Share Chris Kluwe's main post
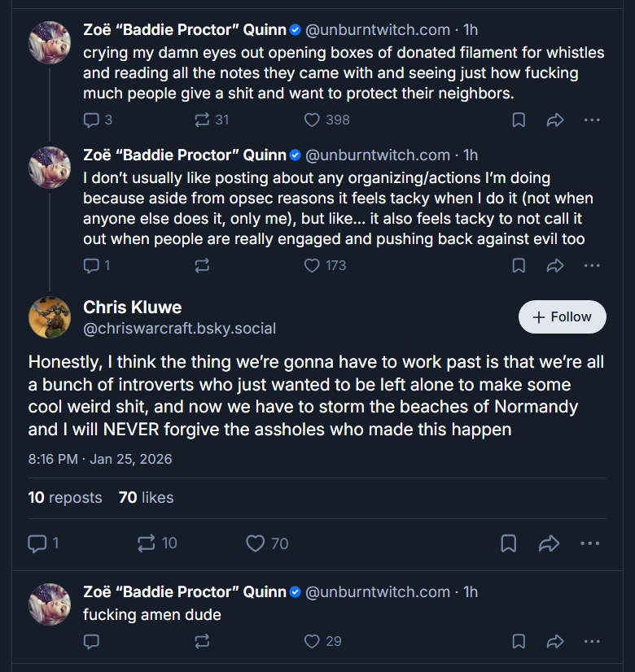Image resolution: width=635 pixels, height=672 pixels. 549,543
